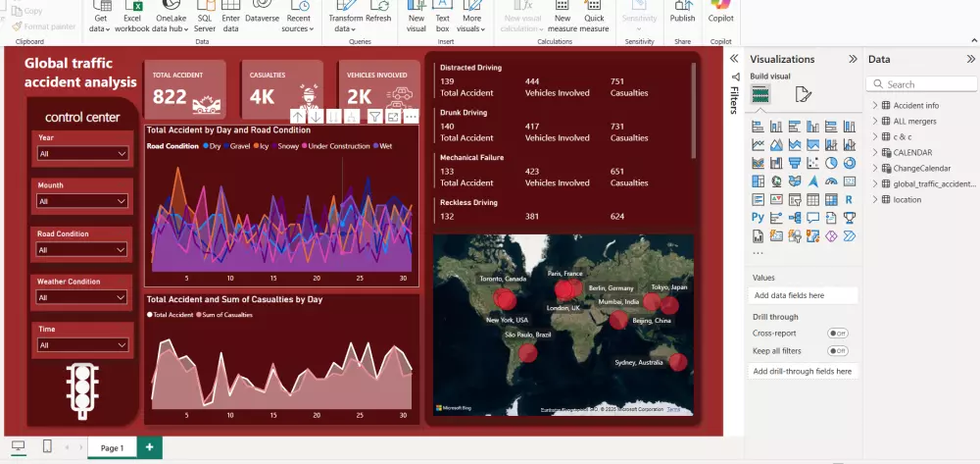This screenshot has height=464, width=980.
Task: Open the Weather Condition slicer dropdown
Action: tap(82, 297)
